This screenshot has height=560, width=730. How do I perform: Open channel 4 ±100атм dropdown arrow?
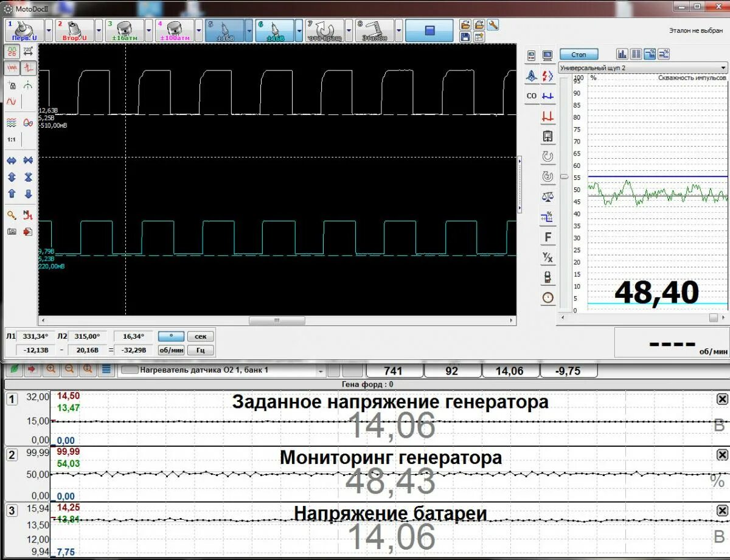point(198,30)
